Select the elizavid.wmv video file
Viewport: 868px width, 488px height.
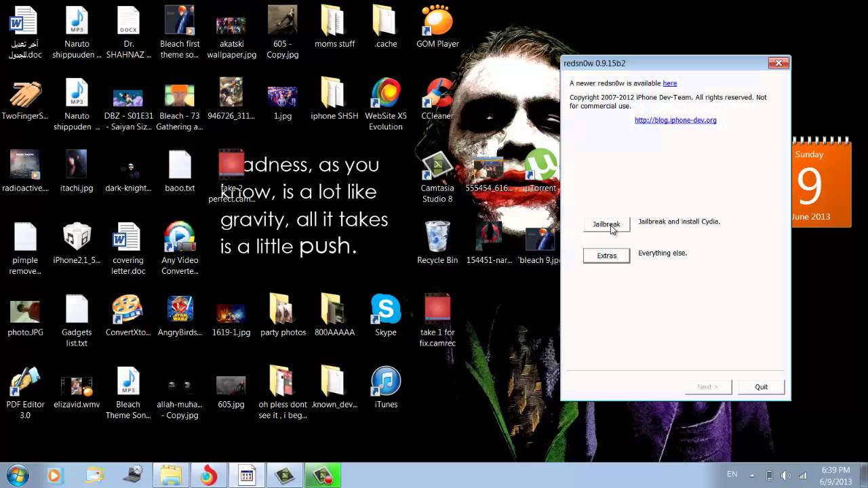(x=77, y=392)
